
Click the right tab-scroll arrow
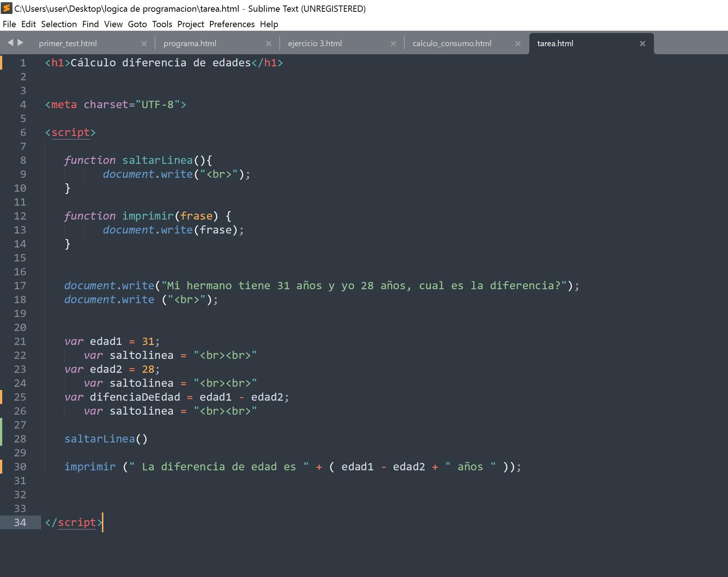pos(21,43)
